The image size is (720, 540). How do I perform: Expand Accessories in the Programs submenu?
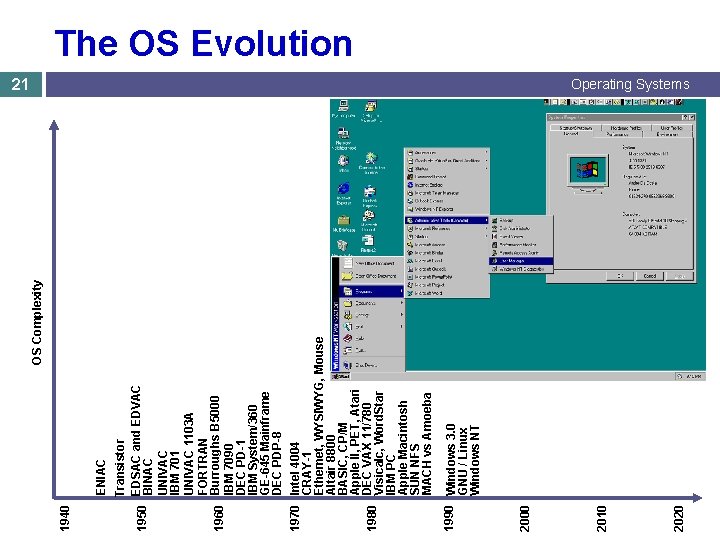[447, 152]
